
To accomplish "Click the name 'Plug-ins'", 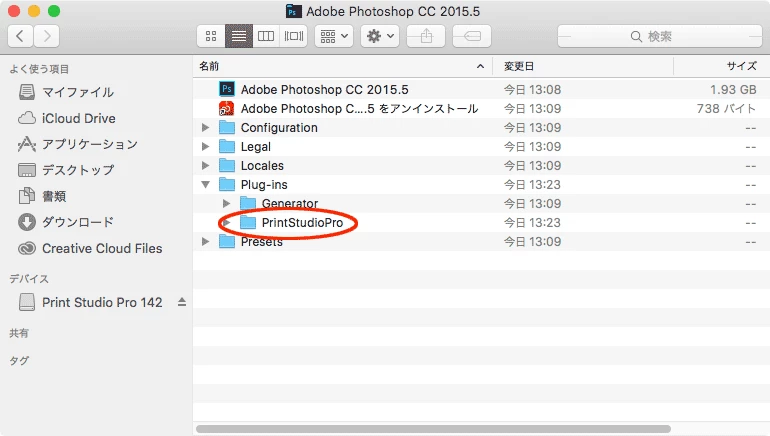I will 264,185.
